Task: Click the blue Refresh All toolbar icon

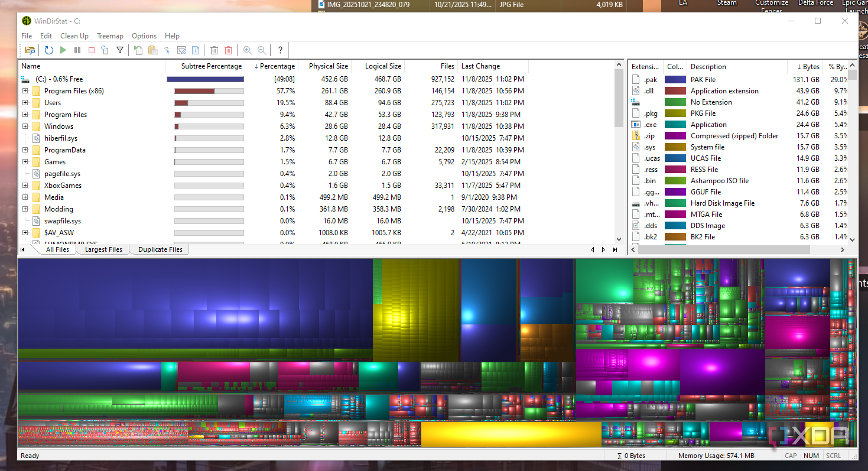Action: click(49, 51)
